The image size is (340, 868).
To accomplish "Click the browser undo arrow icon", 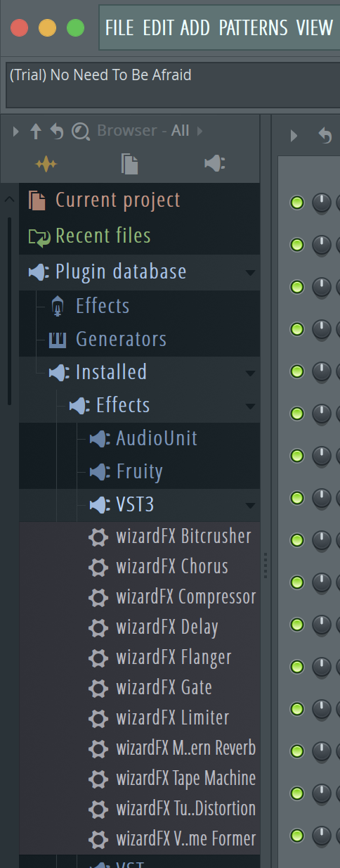I will tap(58, 132).
